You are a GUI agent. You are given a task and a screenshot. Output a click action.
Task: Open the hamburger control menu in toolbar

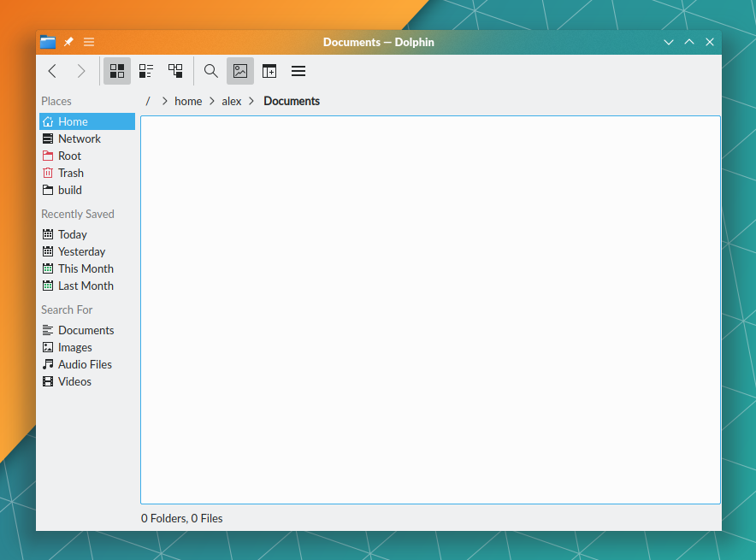(x=298, y=71)
